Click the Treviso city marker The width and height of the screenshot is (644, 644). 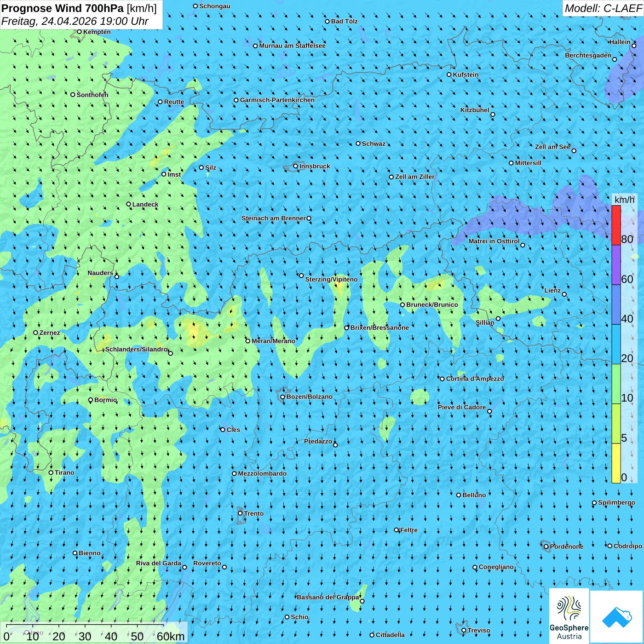tap(464, 630)
